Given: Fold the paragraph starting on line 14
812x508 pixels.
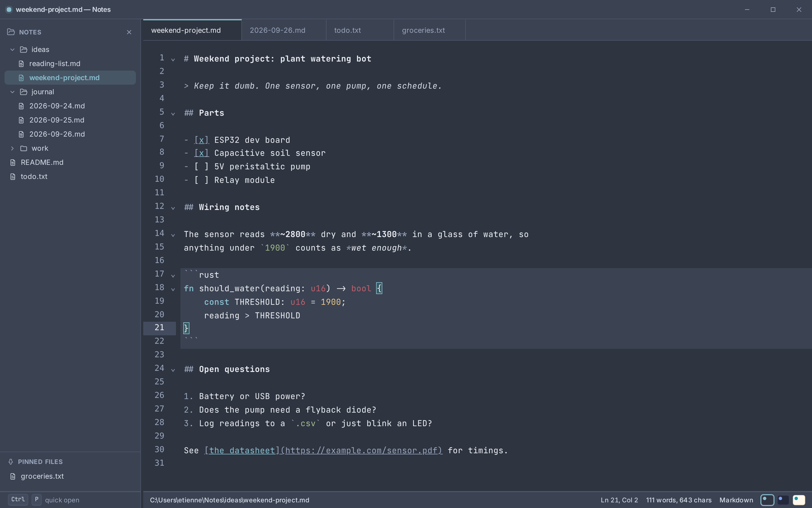Looking at the screenshot, I should coord(173,236).
